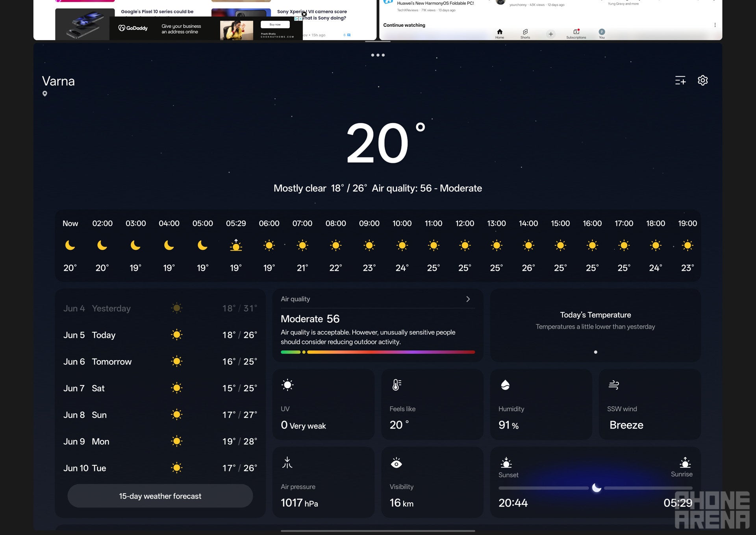
Task: Click the Visibility eye icon
Action: [x=396, y=463]
